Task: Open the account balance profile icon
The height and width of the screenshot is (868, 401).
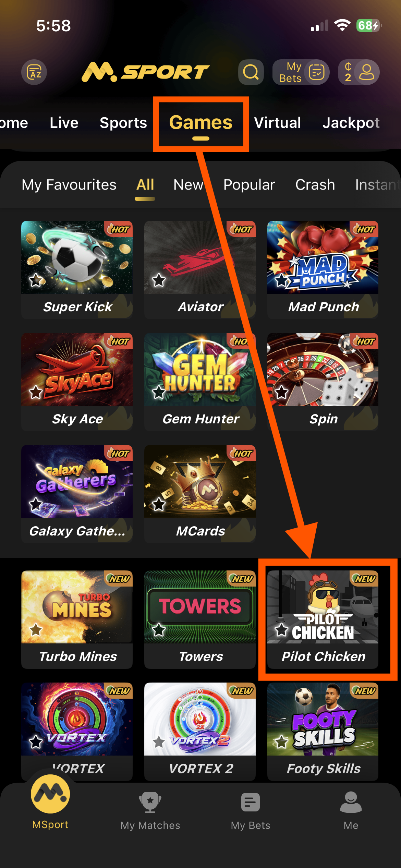Action: 359,72
